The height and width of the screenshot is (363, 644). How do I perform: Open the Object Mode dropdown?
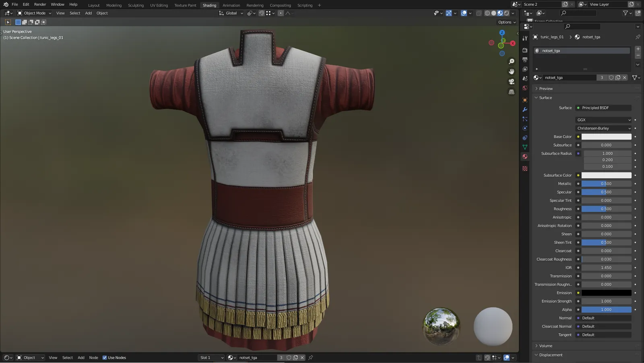pyautogui.click(x=34, y=13)
